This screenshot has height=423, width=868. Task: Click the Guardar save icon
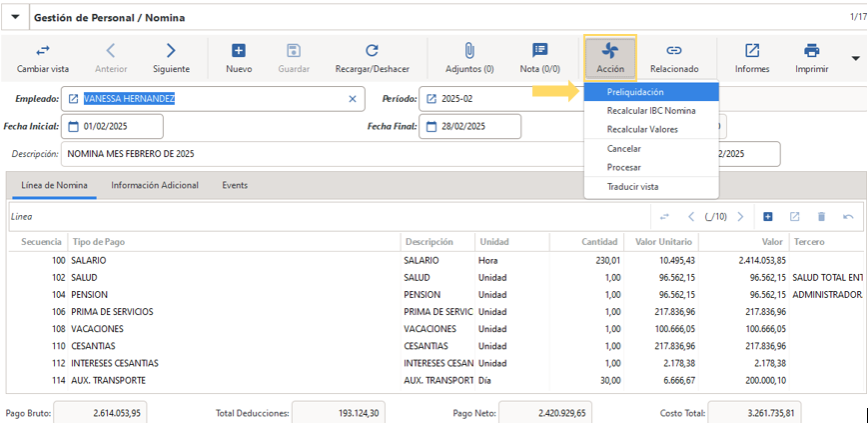(294, 51)
